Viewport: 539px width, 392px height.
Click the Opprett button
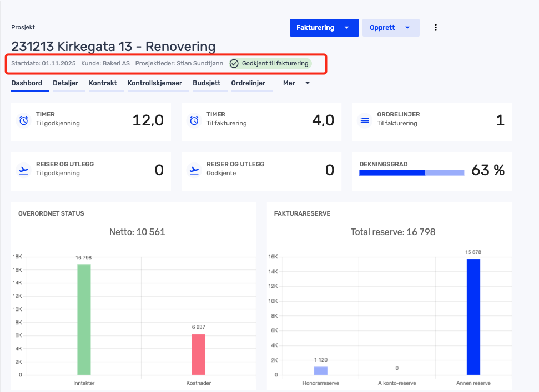click(x=383, y=27)
